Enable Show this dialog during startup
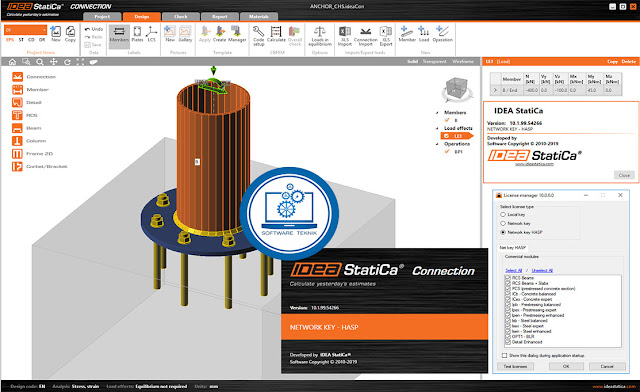The image size is (640, 392). coord(504,356)
